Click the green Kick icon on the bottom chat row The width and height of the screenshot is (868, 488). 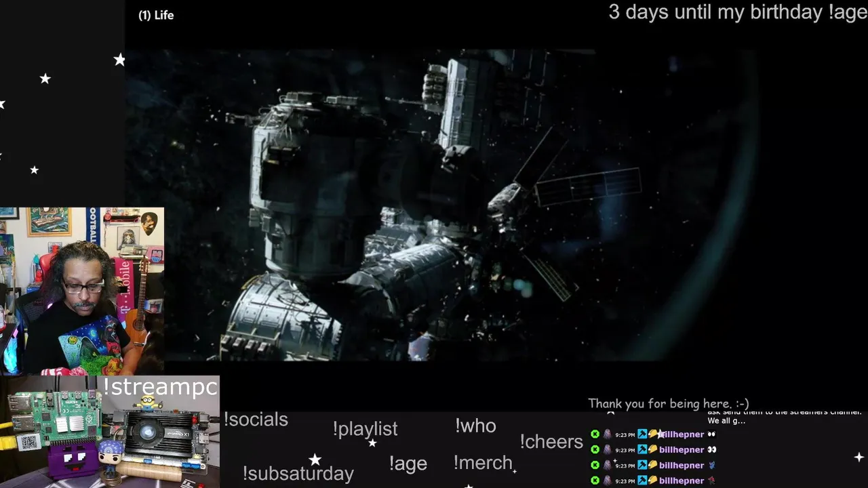tap(595, 481)
